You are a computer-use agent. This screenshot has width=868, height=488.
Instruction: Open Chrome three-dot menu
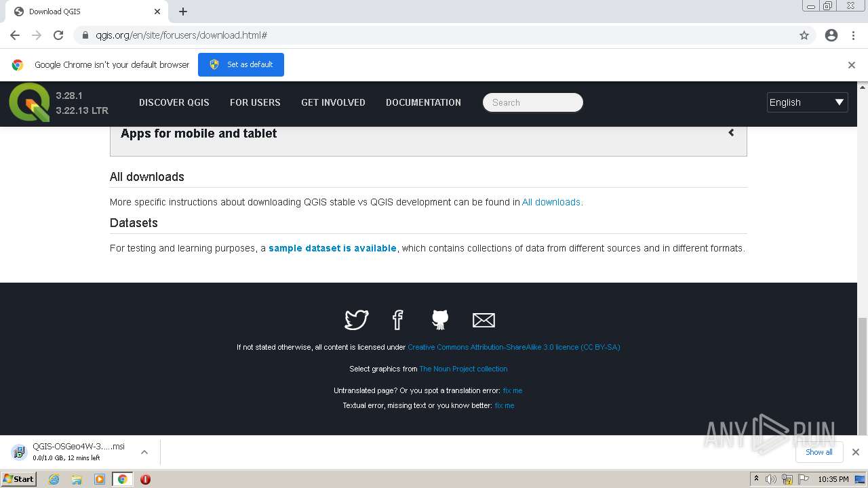pos(853,35)
